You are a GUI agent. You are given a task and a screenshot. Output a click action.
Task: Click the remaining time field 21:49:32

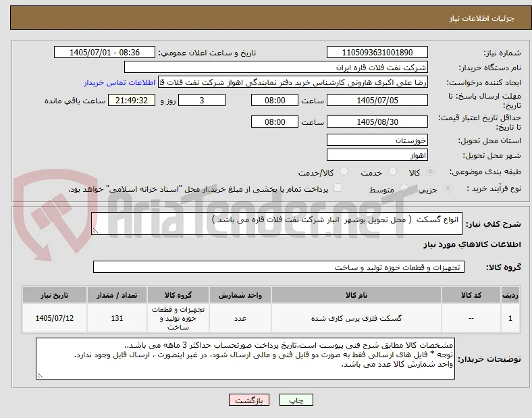pos(132,101)
